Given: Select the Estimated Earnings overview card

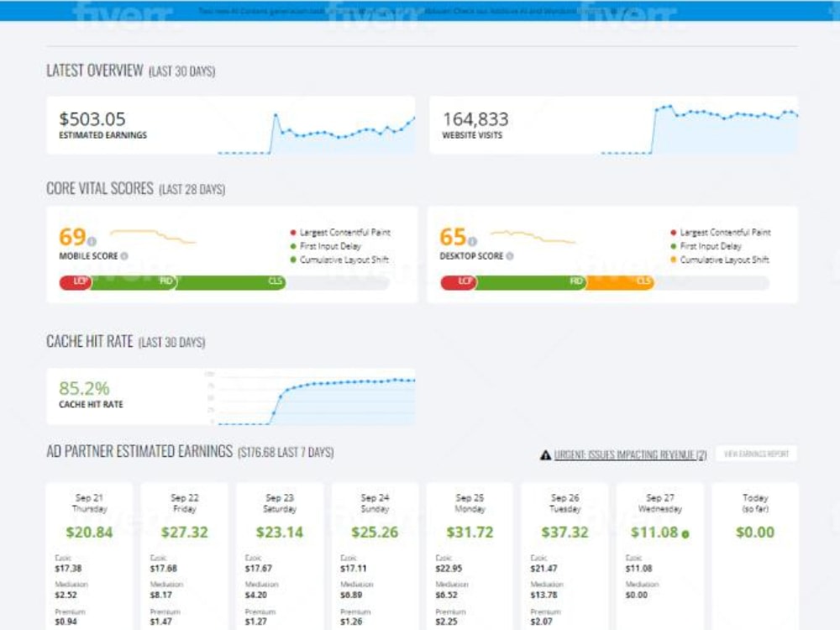Looking at the screenshot, I should tap(231, 123).
